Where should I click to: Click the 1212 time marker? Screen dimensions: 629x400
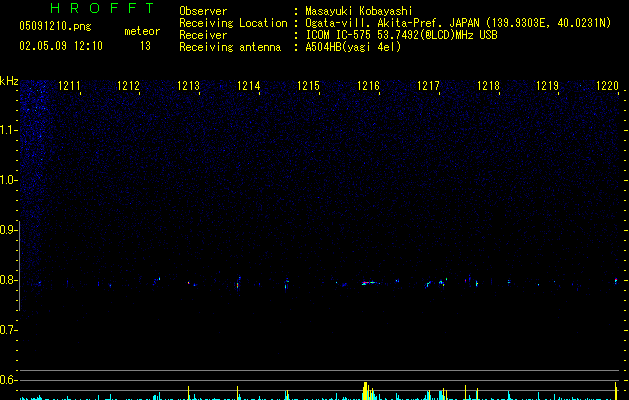128,86
